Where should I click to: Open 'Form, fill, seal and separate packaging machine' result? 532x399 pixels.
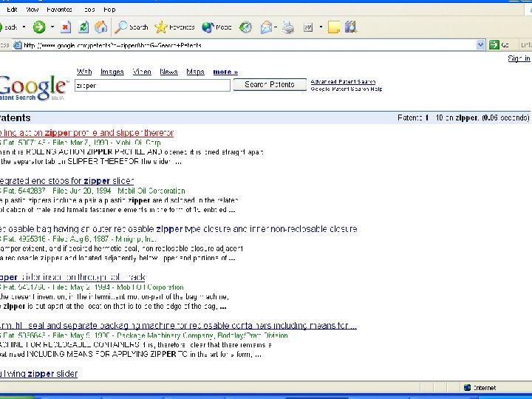point(179,325)
